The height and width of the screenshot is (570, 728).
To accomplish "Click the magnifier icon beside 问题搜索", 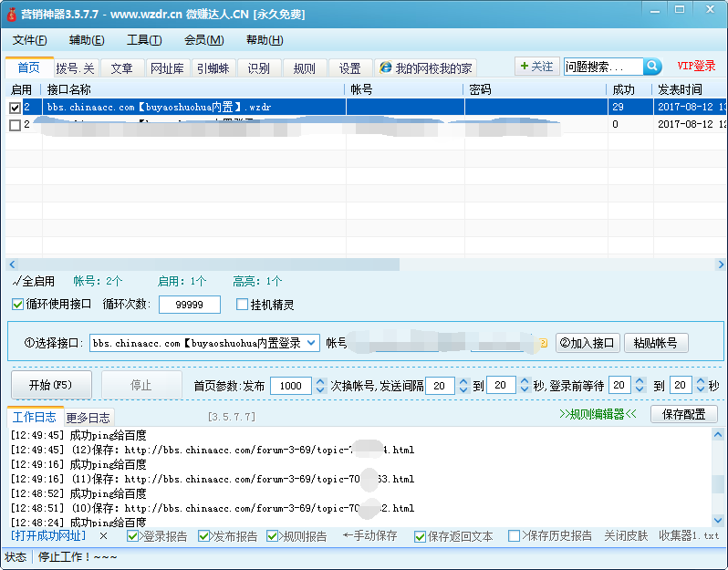I will [652, 67].
